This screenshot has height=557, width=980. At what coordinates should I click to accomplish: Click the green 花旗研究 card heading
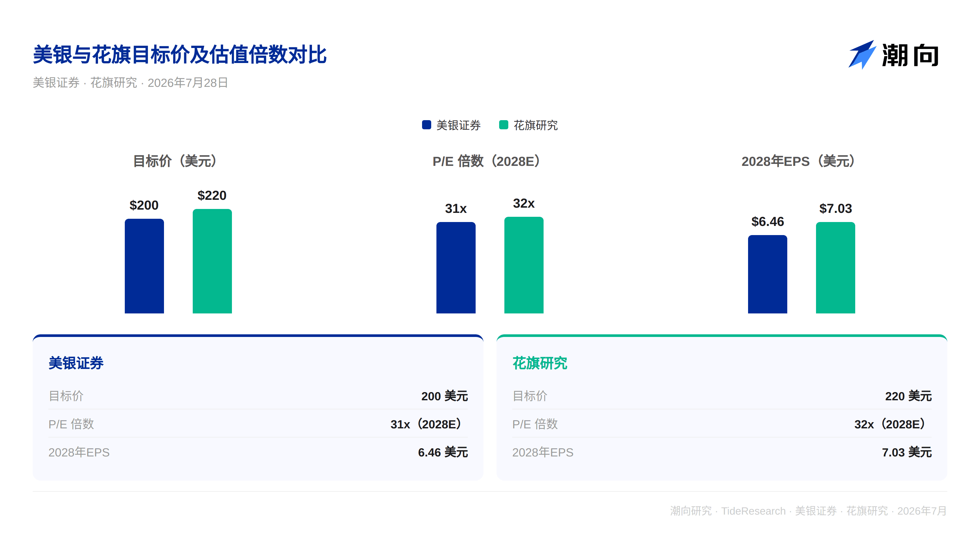pyautogui.click(x=540, y=363)
